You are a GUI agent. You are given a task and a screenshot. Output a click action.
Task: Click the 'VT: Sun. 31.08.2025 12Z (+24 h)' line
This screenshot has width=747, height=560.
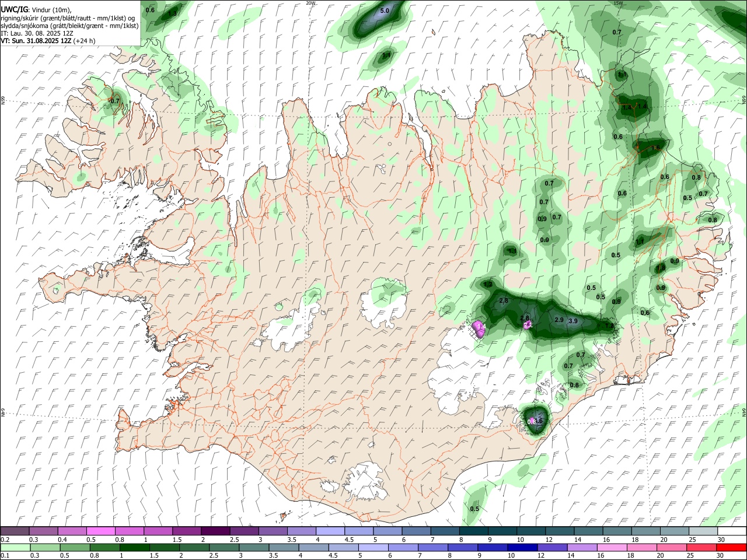48,41
